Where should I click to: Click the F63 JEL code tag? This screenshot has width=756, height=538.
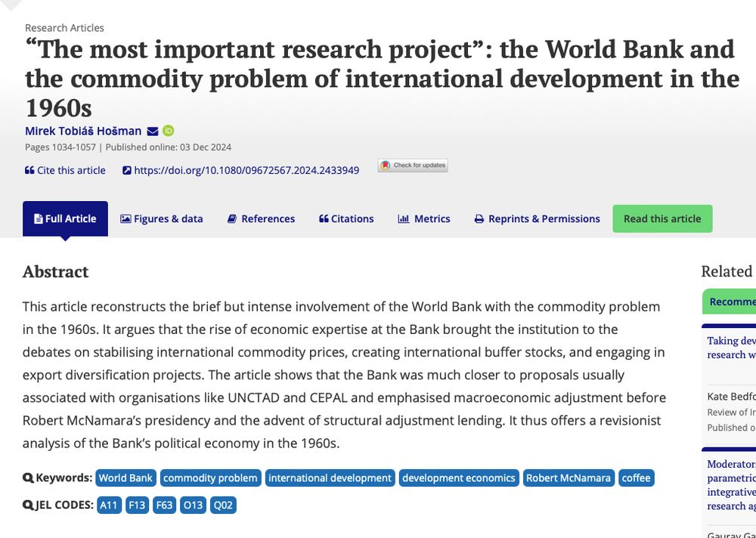[164, 506]
